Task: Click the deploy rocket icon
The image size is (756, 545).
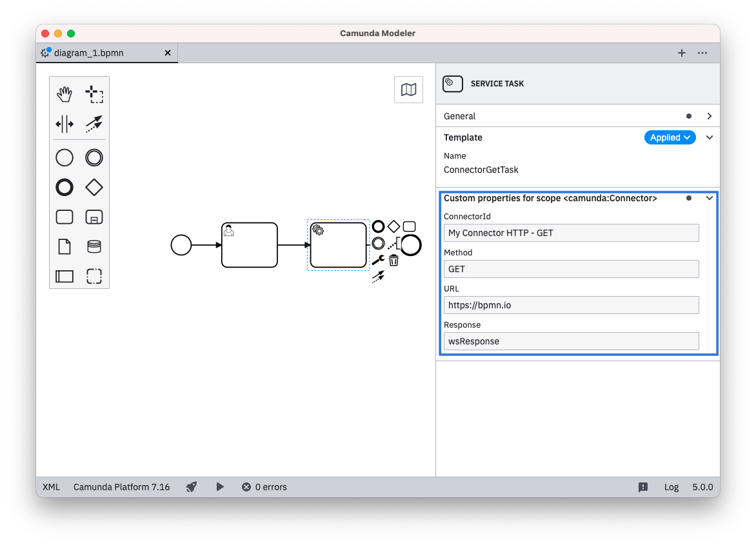Action: [192, 487]
